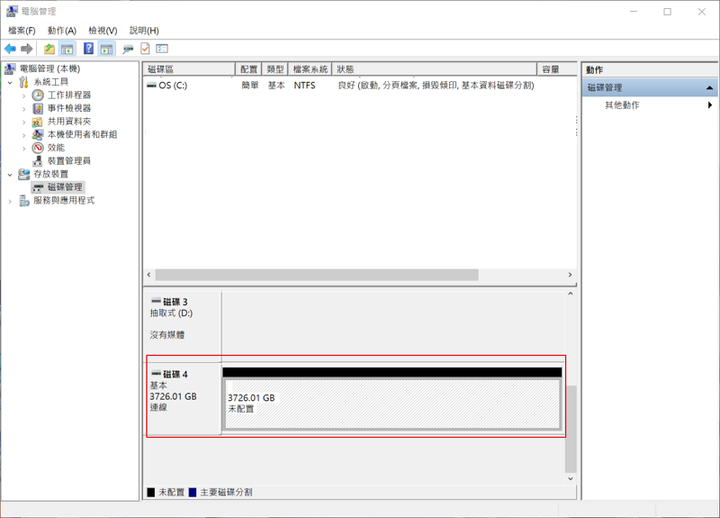Collapse the 磁碟管理 actions section arrow
This screenshot has width=720, height=518.
709,88
